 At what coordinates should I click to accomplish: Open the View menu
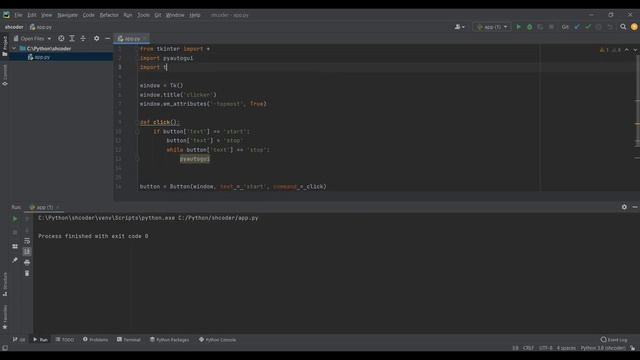47,15
